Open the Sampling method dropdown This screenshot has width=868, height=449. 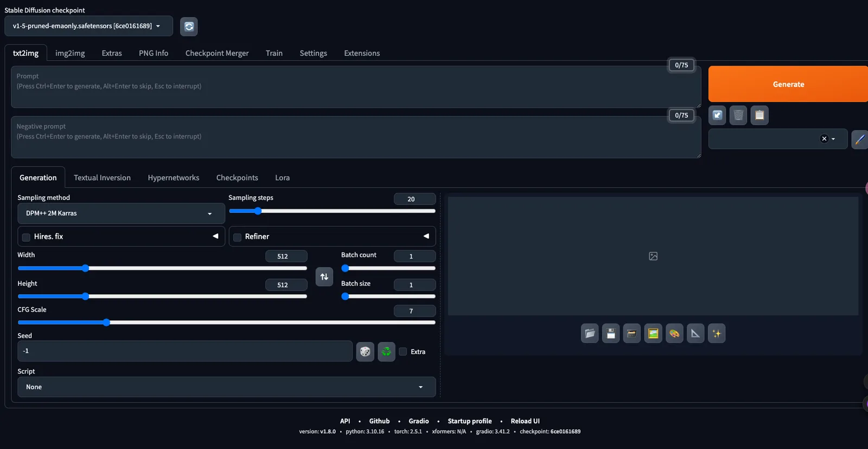click(x=121, y=213)
